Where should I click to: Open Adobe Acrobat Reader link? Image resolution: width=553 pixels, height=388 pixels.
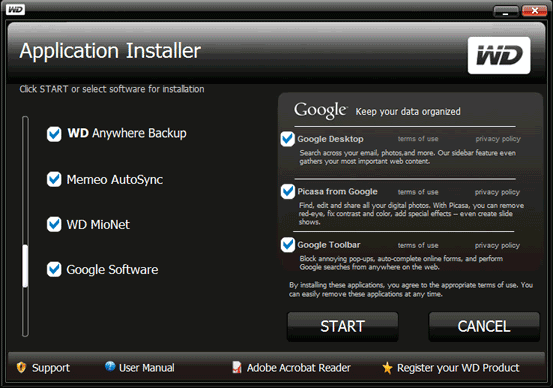pos(299,368)
